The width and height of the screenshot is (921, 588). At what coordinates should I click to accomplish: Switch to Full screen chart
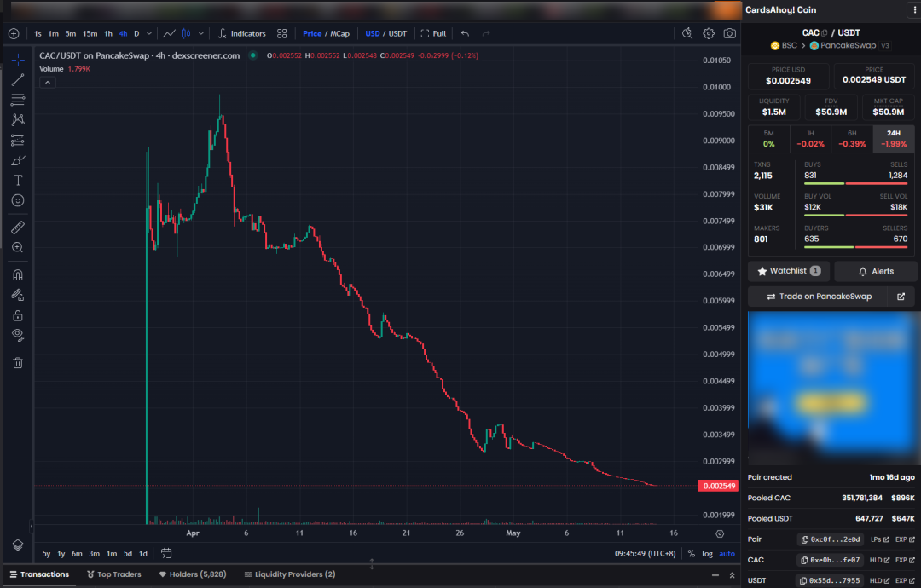(433, 33)
